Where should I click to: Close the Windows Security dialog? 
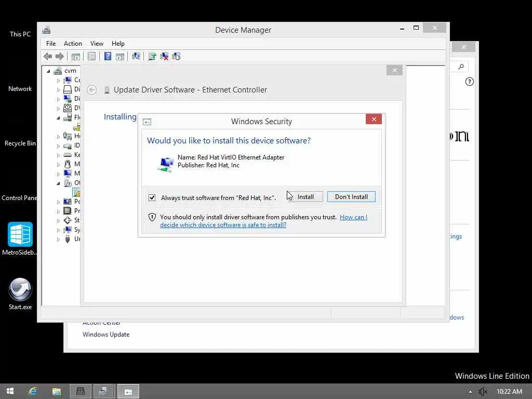click(x=374, y=119)
